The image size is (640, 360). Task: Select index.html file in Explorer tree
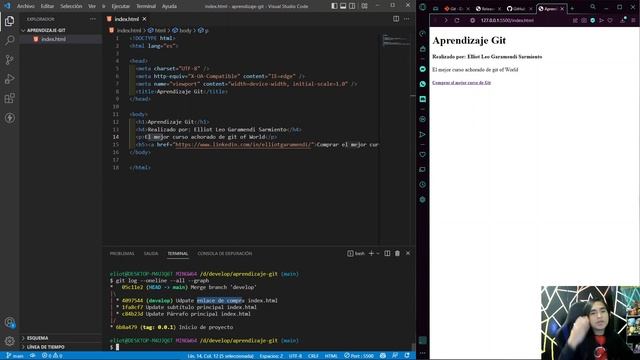click(x=53, y=39)
